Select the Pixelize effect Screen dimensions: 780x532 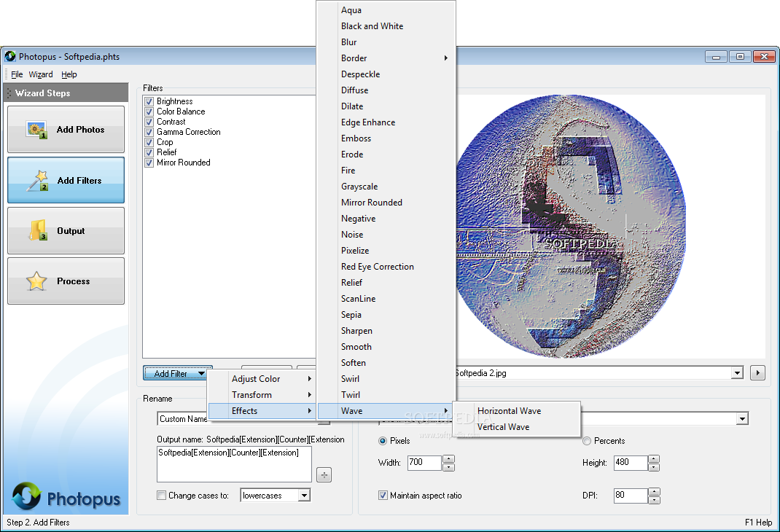click(x=386, y=251)
